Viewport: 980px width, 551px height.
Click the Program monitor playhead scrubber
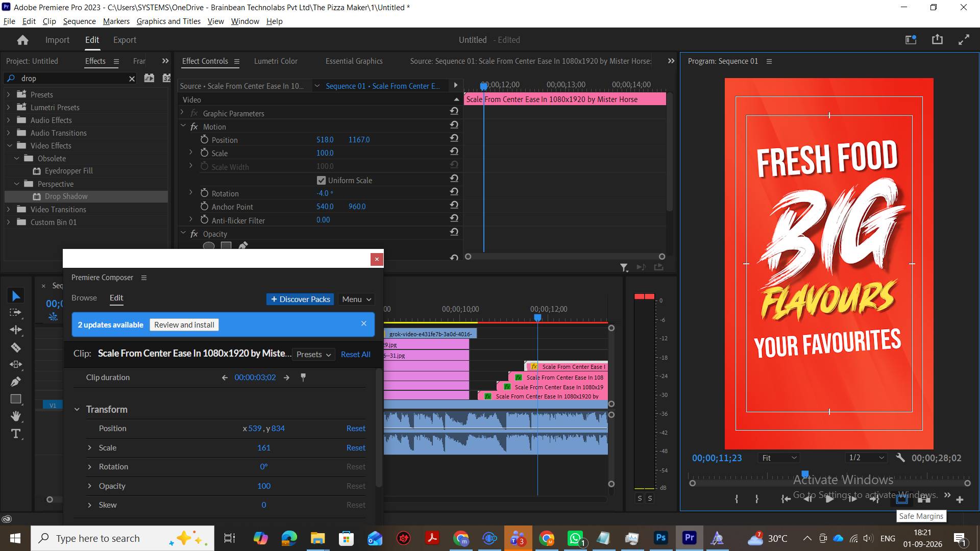805,474
